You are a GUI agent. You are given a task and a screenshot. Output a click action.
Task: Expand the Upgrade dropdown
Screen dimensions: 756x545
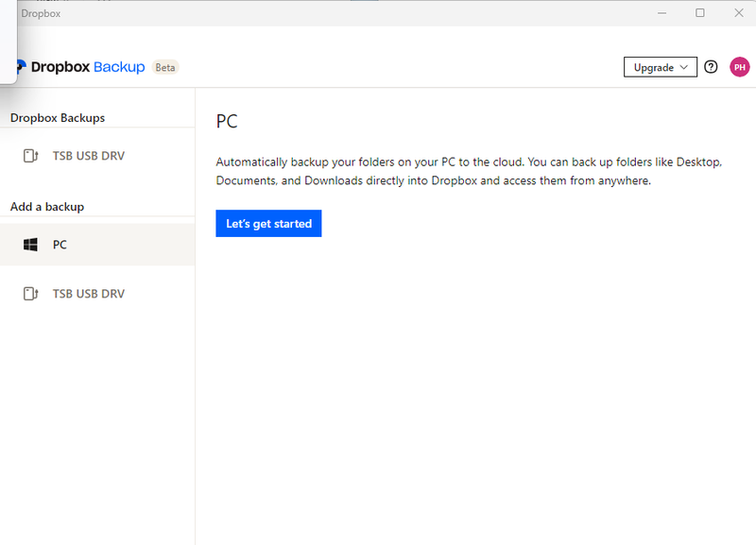click(x=660, y=67)
